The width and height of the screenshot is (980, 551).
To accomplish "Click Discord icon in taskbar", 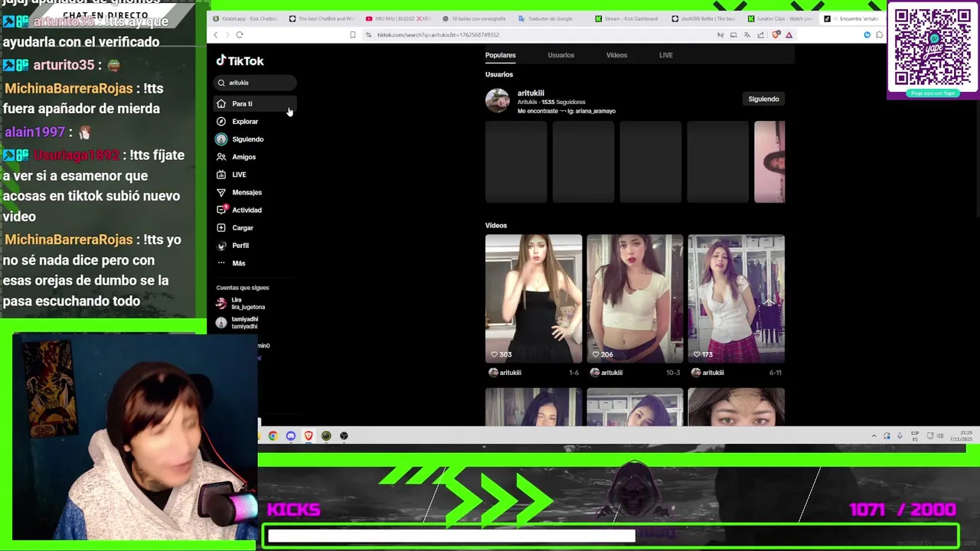I will pyautogui.click(x=291, y=436).
